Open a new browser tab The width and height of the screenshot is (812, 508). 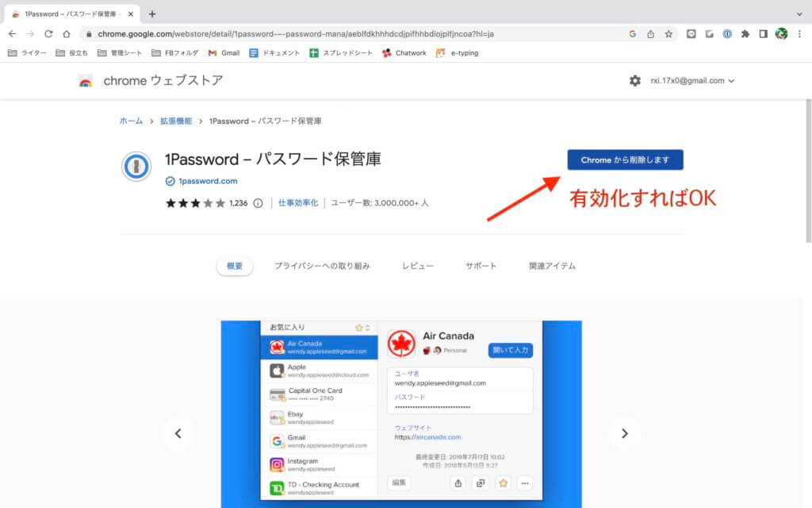151,14
